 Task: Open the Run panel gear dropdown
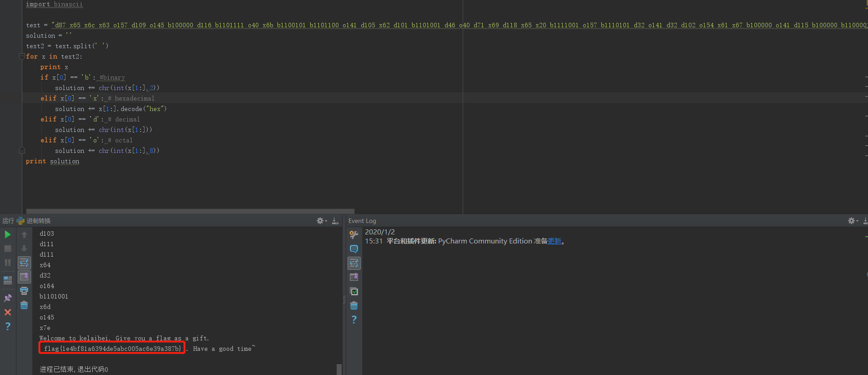pos(322,221)
